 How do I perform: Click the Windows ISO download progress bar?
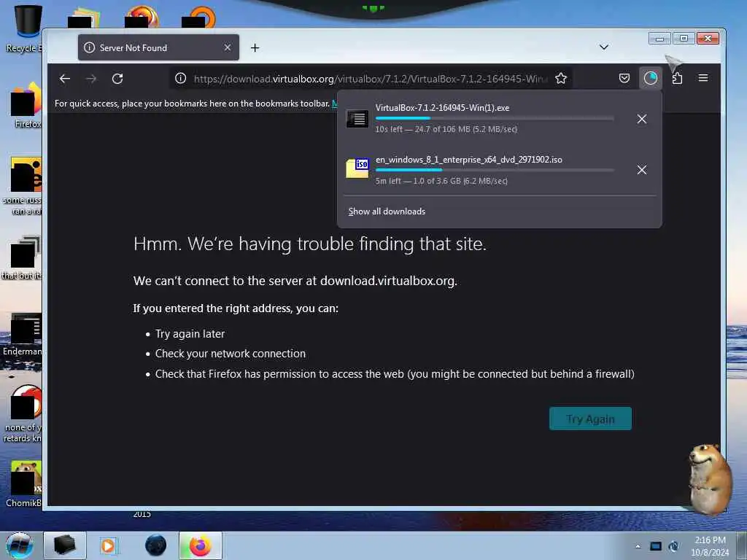point(495,169)
